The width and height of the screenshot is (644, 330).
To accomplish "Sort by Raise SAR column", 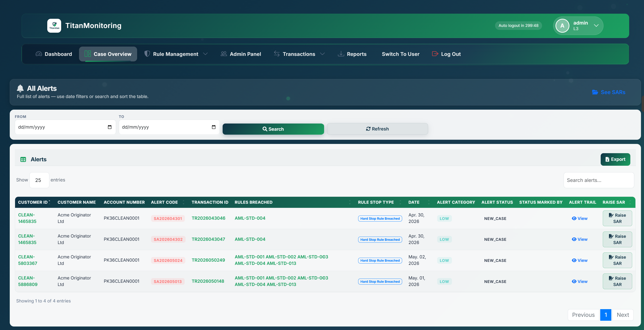I will point(617,202).
